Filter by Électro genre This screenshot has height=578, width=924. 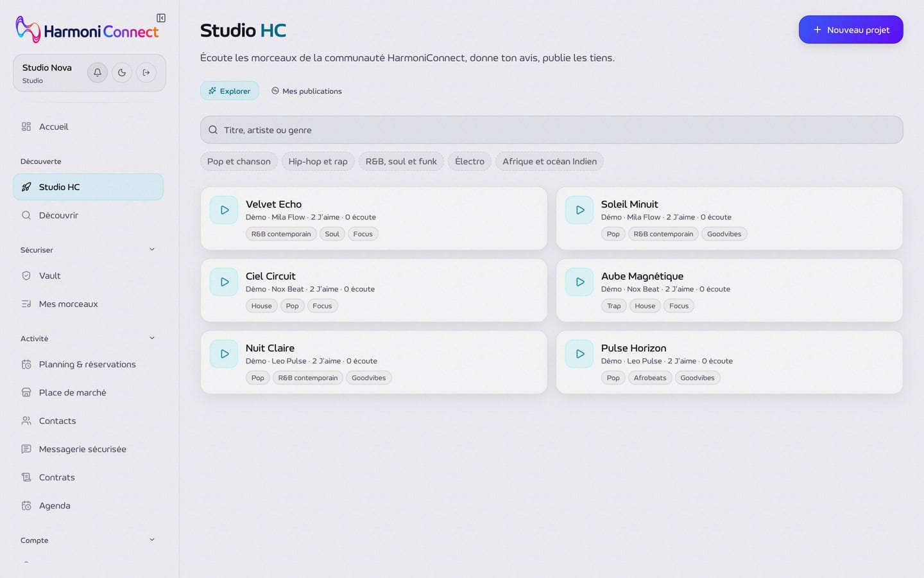pos(470,161)
